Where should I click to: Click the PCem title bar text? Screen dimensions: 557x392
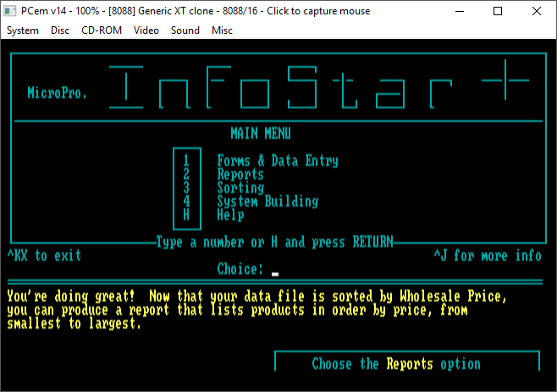coord(196,11)
